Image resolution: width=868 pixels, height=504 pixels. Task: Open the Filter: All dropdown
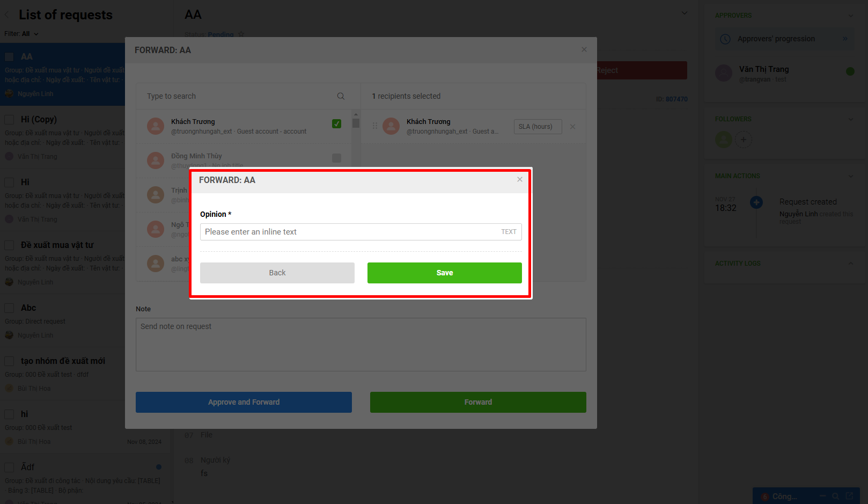(x=21, y=34)
